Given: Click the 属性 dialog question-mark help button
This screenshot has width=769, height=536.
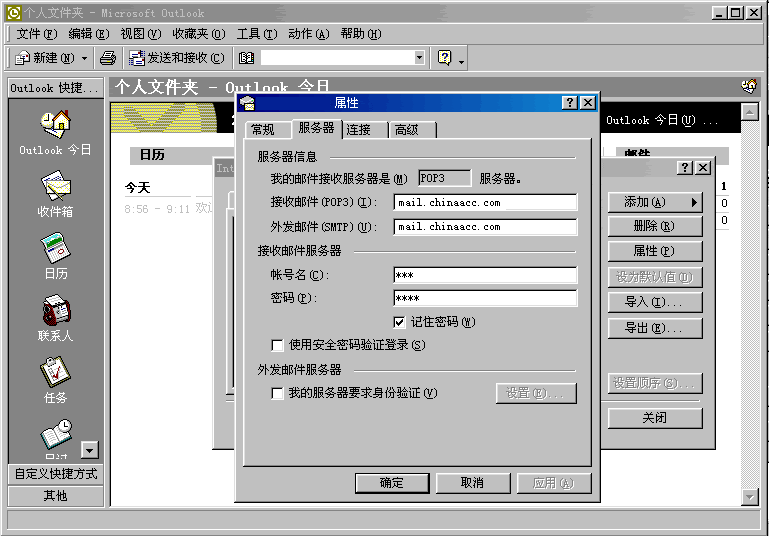Looking at the screenshot, I should tap(569, 102).
